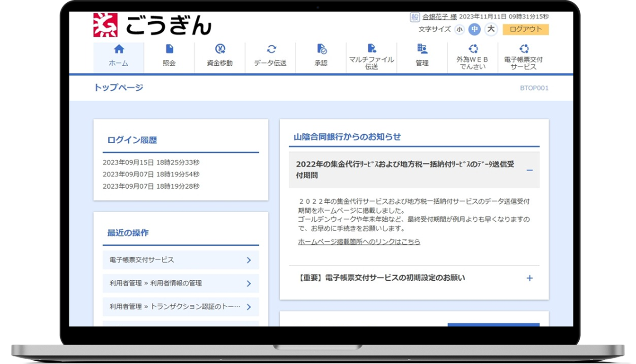Follow ホームページ掲載箇所へのリンクはこちら link
The width and height of the screenshot is (636, 364).
(359, 242)
